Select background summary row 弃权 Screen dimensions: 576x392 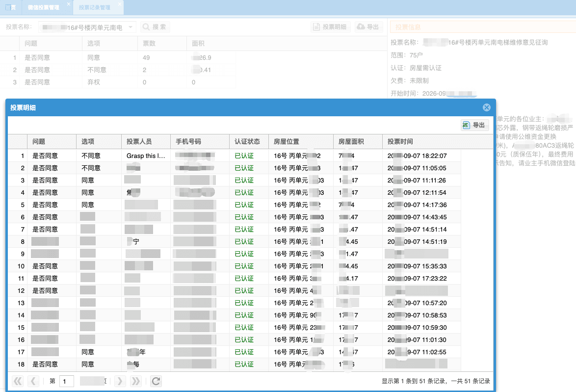(118, 82)
